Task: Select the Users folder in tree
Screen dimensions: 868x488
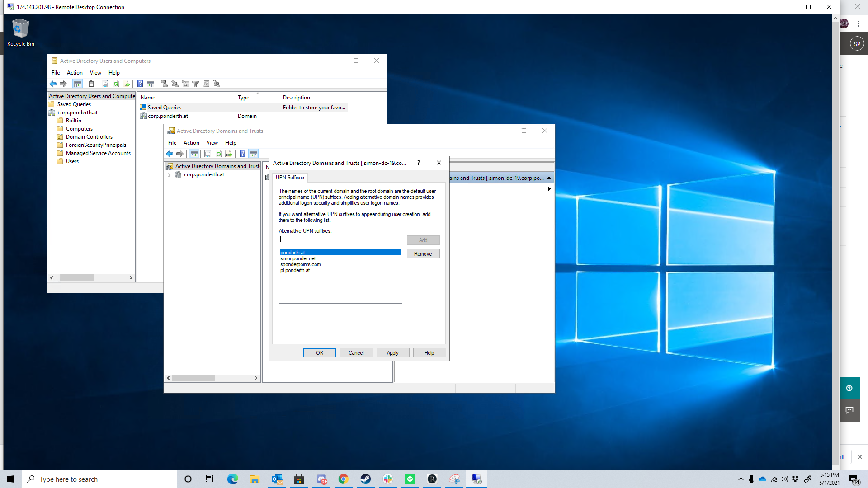Action: (72, 161)
